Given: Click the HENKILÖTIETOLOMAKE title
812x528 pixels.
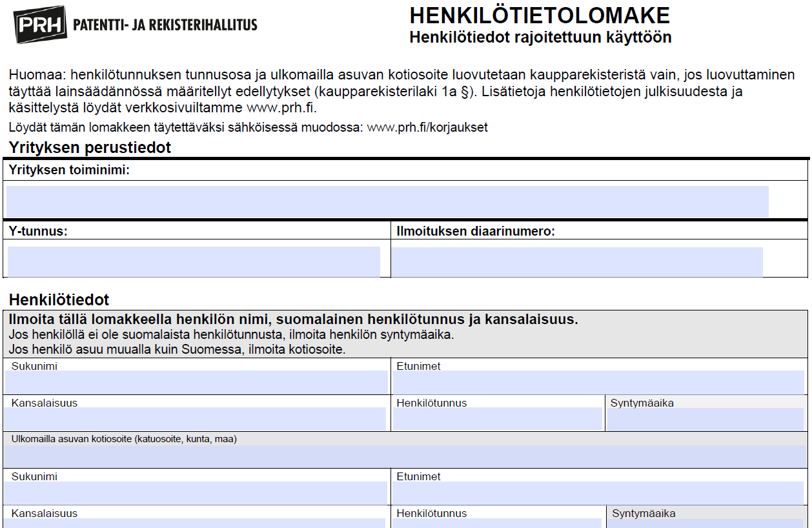Looking at the screenshot, I should click(540, 15).
